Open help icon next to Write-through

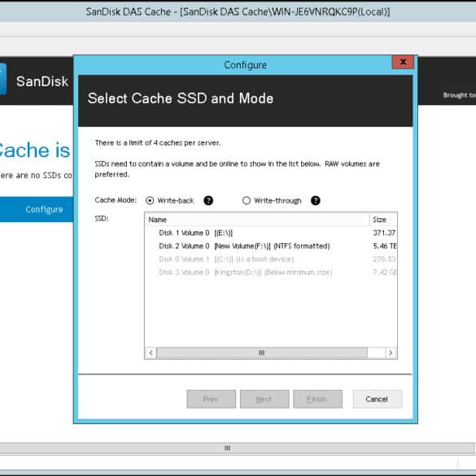click(x=316, y=201)
